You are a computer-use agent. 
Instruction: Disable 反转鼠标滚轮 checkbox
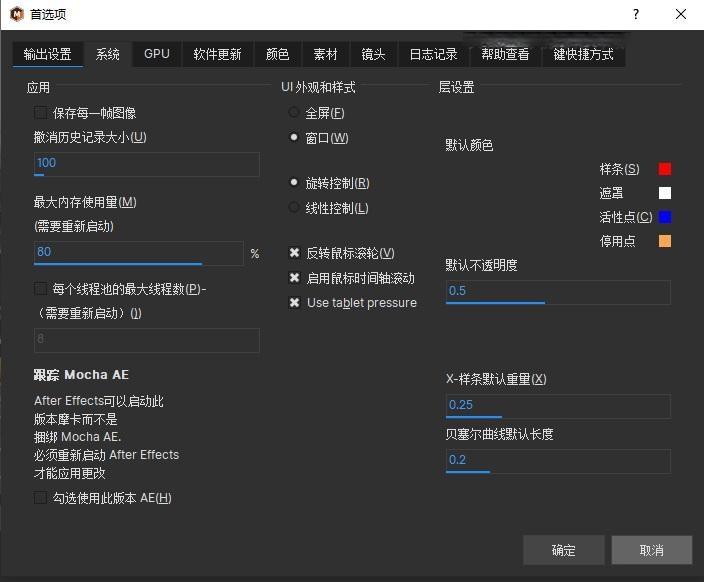pos(294,254)
